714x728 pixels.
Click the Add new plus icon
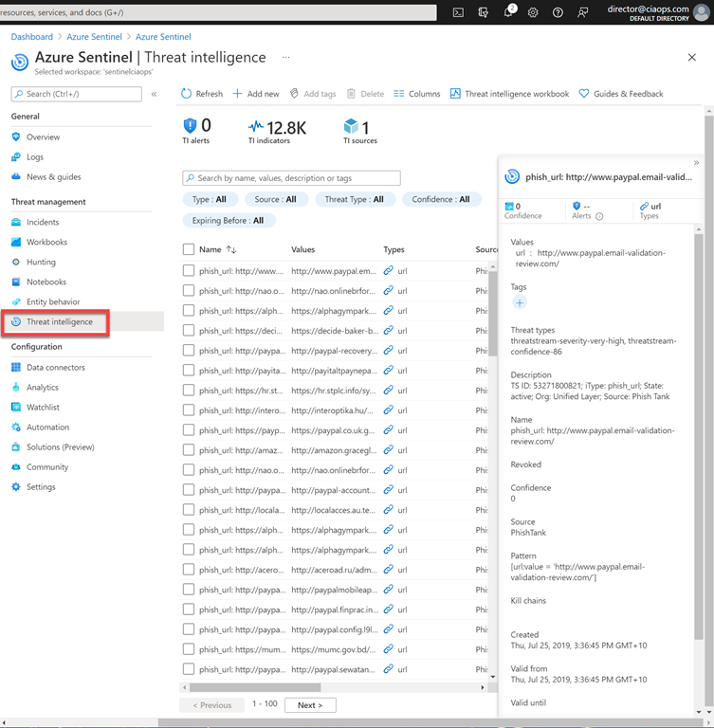pos(238,94)
